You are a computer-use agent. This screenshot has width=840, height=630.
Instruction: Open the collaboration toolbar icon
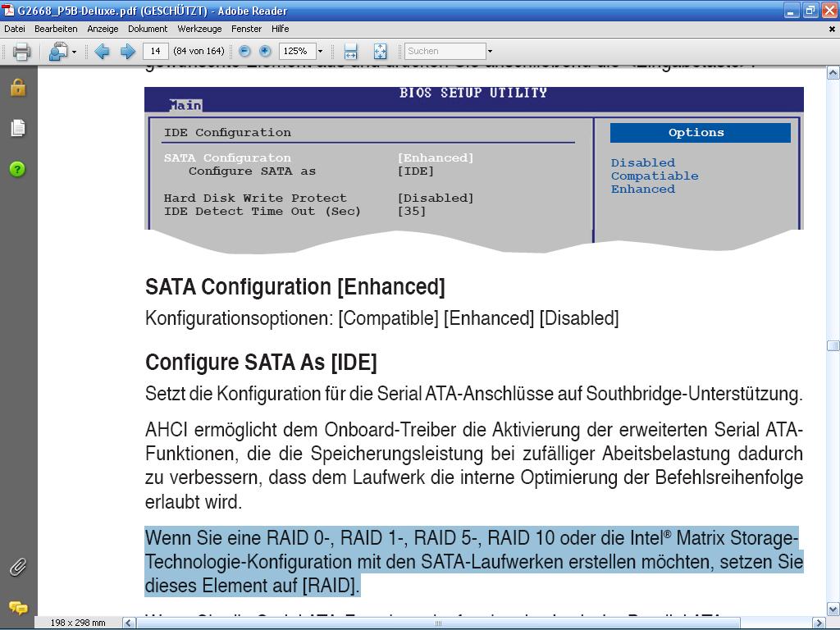pyautogui.click(x=58, y=52)
